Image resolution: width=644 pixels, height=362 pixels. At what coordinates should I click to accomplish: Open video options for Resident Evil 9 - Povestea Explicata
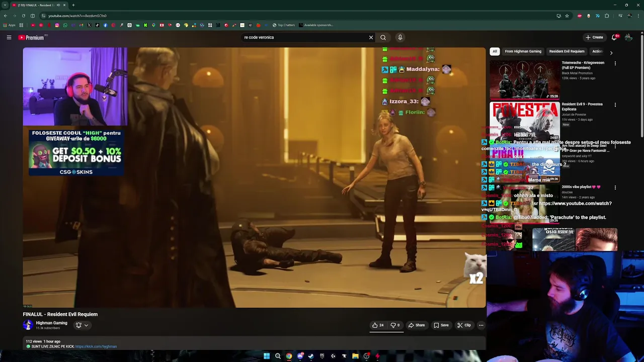click(x=615, y=105)
